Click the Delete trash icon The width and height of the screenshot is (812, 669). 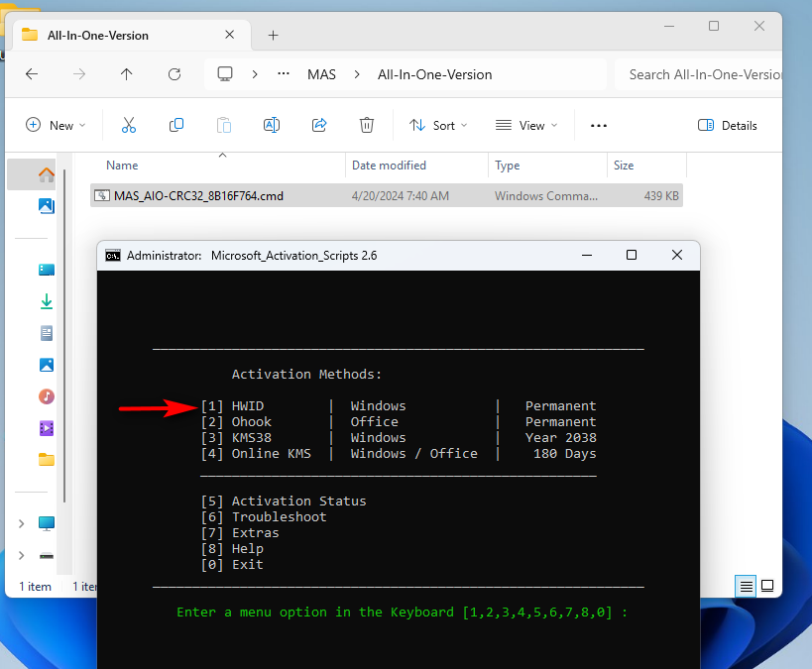coord(367,125)
